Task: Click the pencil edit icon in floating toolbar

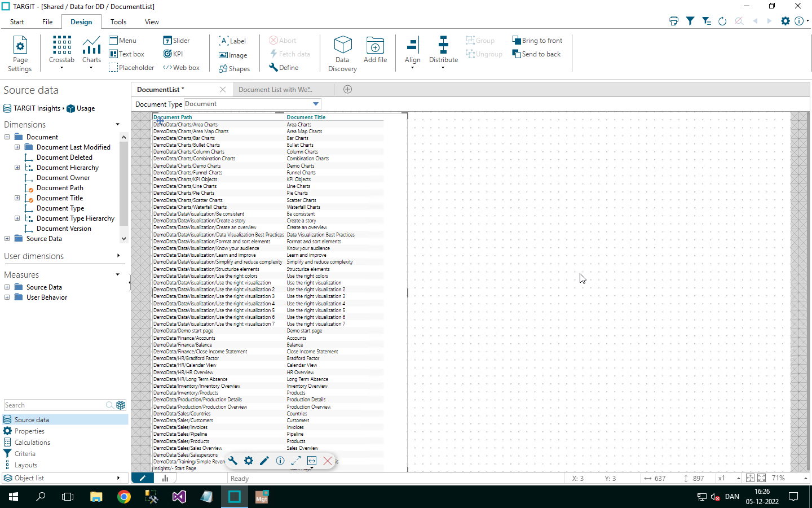Action: 264,461
